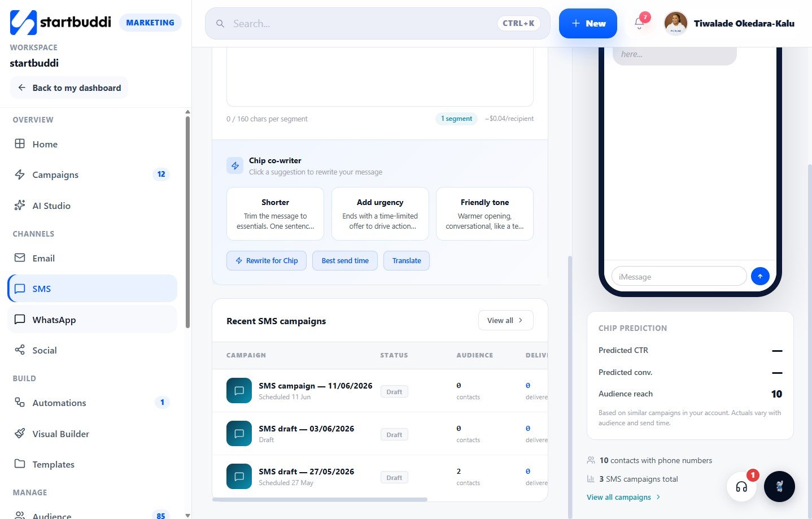Open the notifications bell

pyautogui.click(x=639, y=23)
